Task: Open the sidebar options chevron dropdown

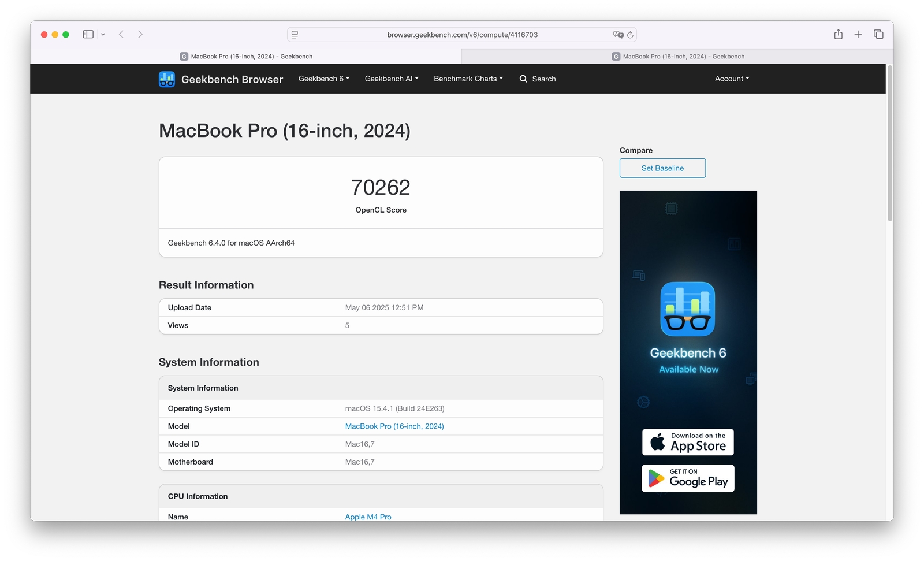Action: coord(103,35)
